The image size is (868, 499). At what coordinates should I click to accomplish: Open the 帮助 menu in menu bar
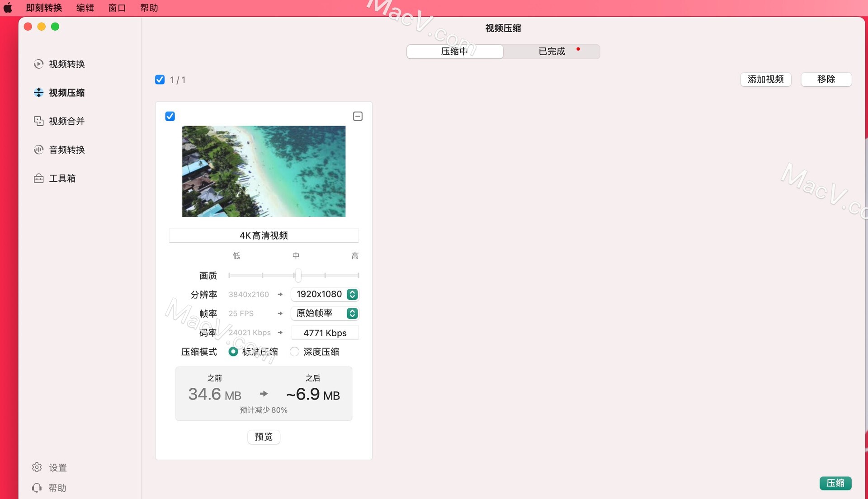[x=149, y=8]
